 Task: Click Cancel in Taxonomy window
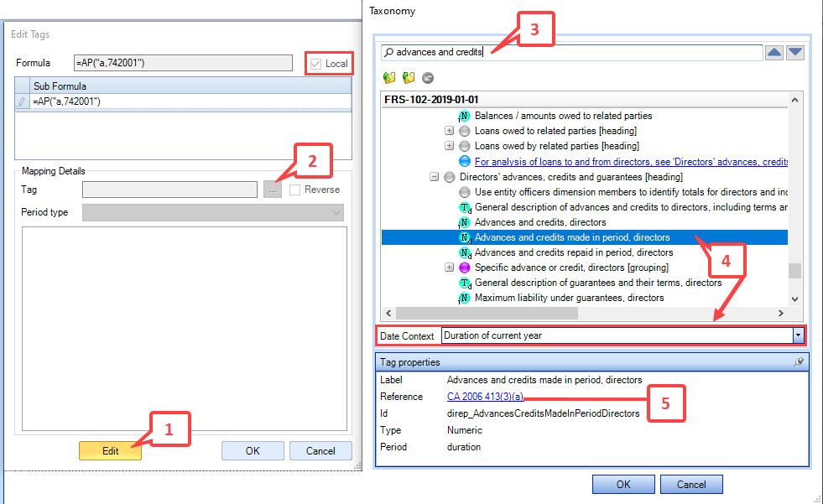tap(691, 484)
